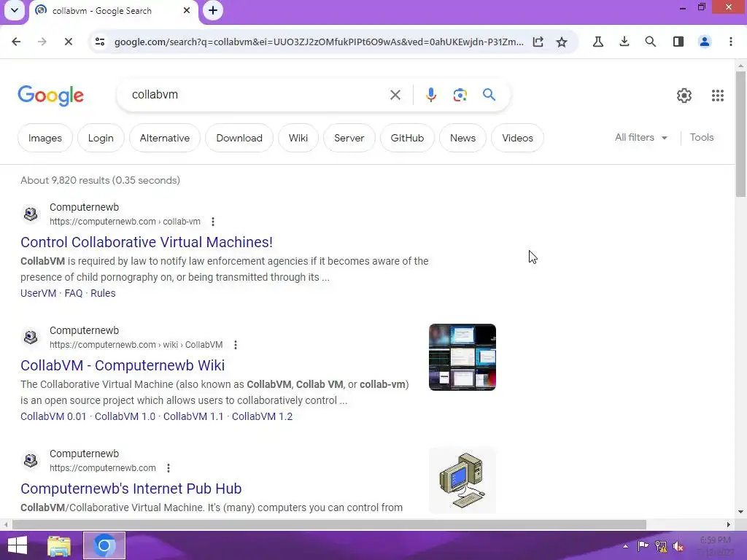Open the downloads tray icon

[x=624, y=42]
